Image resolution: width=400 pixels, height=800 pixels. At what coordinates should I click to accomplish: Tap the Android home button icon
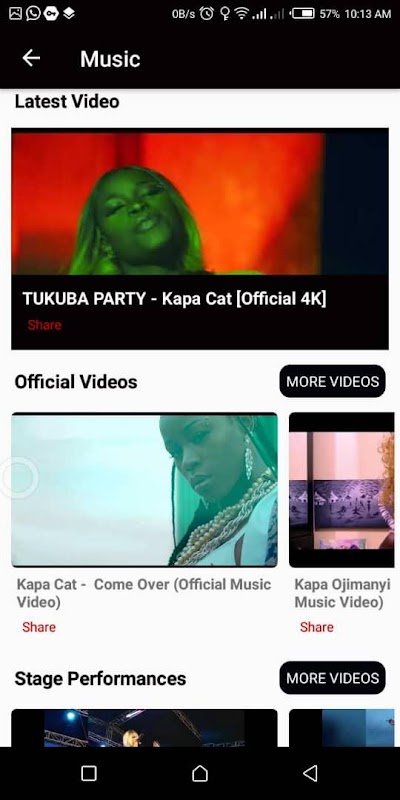click(200, 773)
